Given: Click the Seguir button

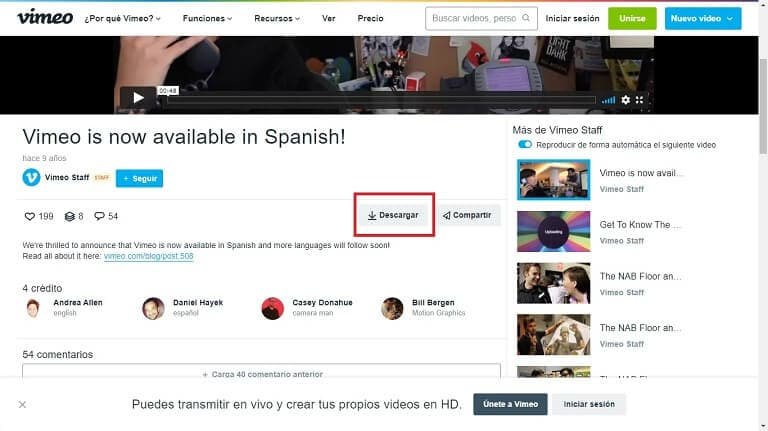Looking at the screenshot, I should (x=139, y=178).
